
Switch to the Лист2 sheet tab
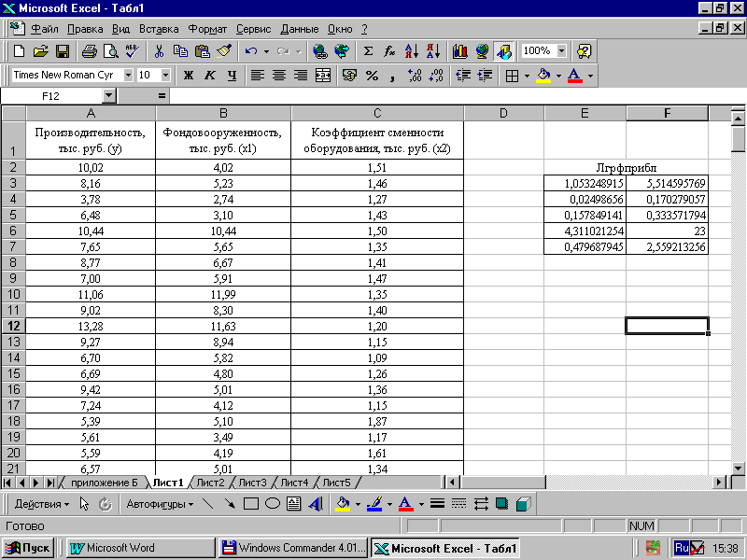click(210, 483)
